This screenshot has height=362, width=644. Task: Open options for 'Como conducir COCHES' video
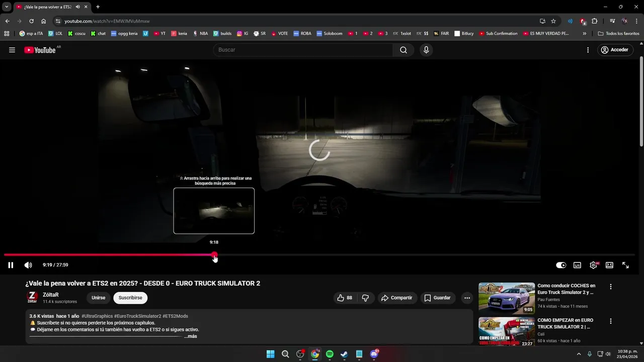click(x=611, y=287)
